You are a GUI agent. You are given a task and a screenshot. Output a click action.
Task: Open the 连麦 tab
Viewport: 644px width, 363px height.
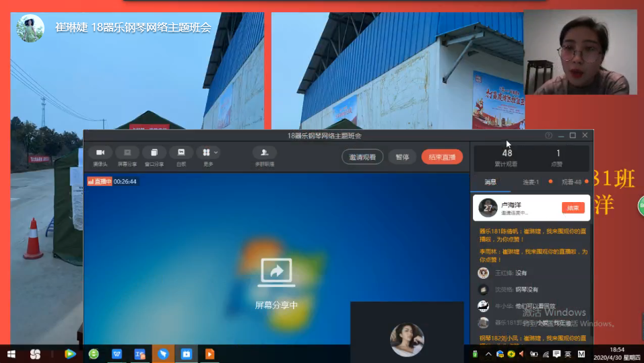(x=531, y=182)
